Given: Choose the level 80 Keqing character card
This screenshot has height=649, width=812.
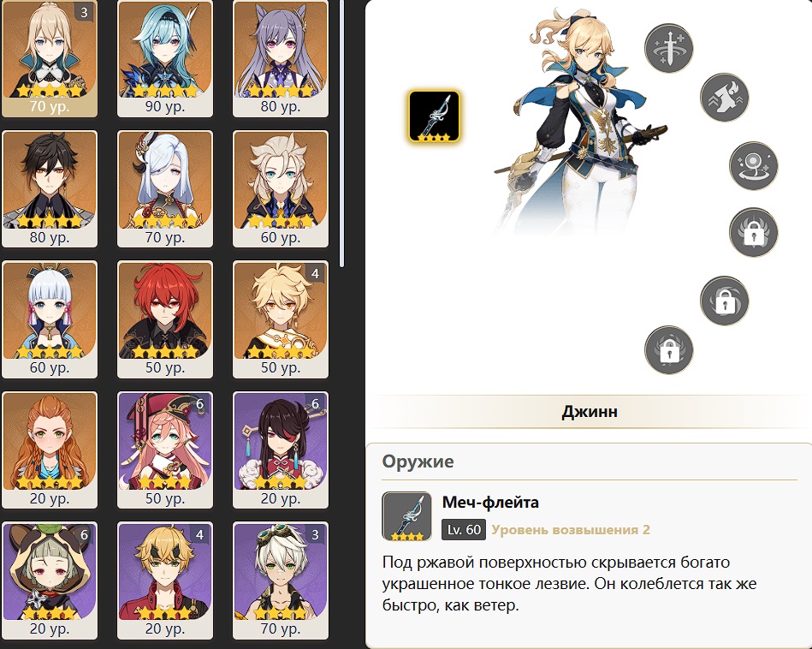Looking at the screenshot, I should click(x=281, y=58).
